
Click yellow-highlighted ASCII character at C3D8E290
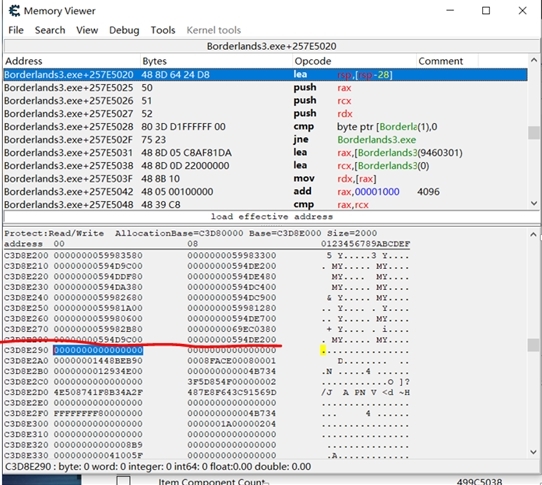[x=323, y=351]
